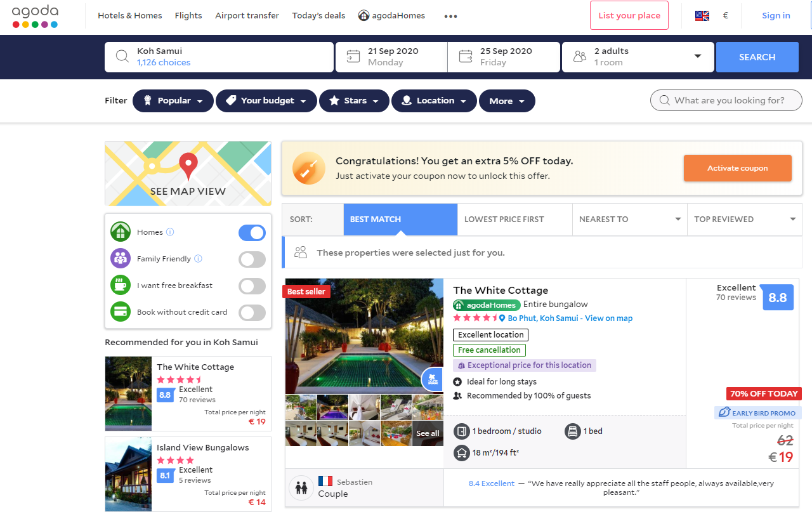Click the See Map View thumbnail
The width and height of the screenshot is (812, 512).
click(188, 173)
